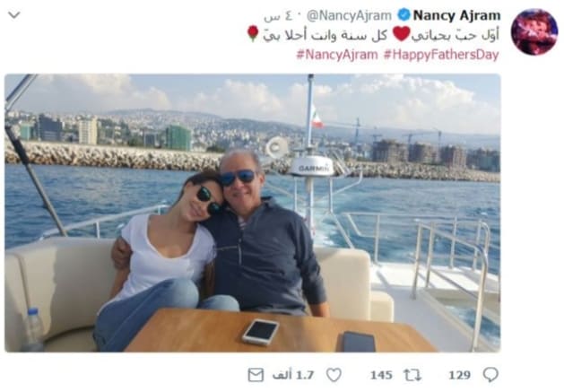Image resolution: width=564 pixels, height=392 pixels.
Task: Click the rose emoji in tweet
Action: [253, 33]
